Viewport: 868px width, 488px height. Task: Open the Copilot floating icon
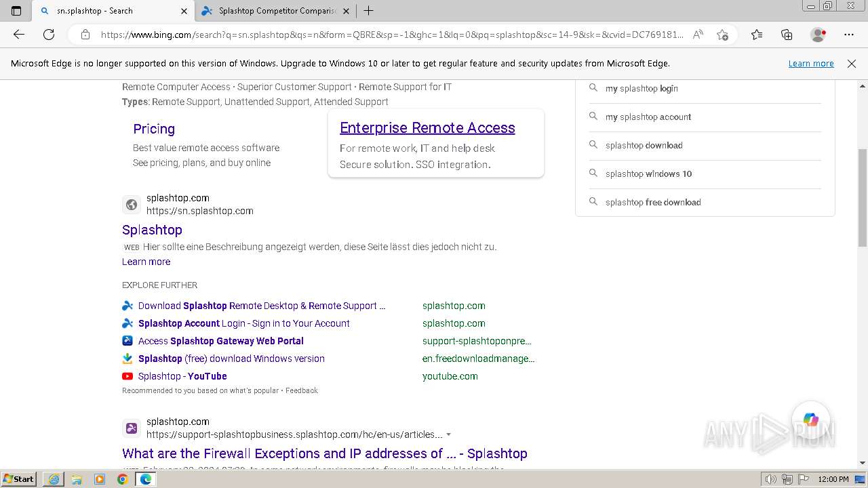click(x=811, y=420)
